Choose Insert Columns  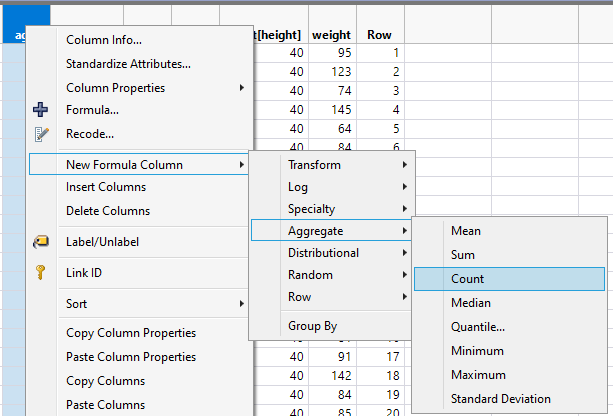(x=107, y=187)
